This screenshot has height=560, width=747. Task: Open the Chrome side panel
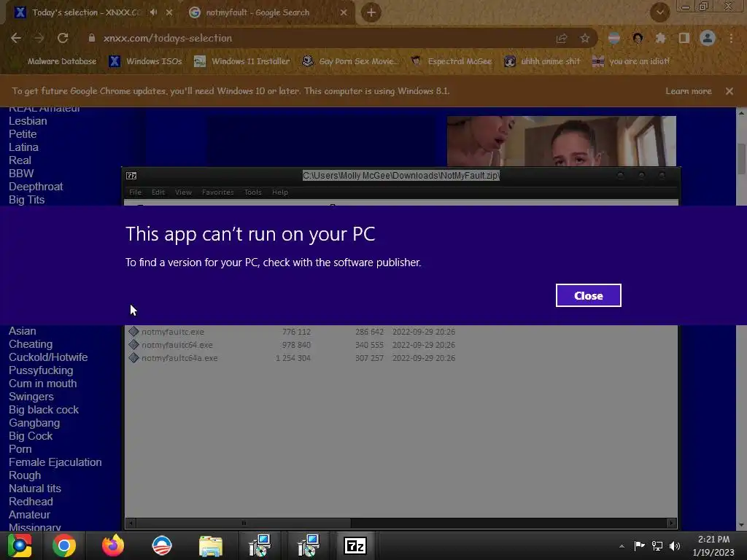684,38
